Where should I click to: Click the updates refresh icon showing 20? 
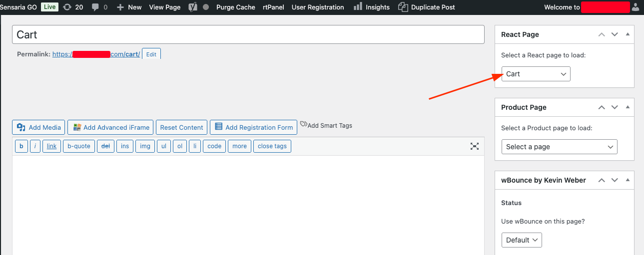click(67, 7)
